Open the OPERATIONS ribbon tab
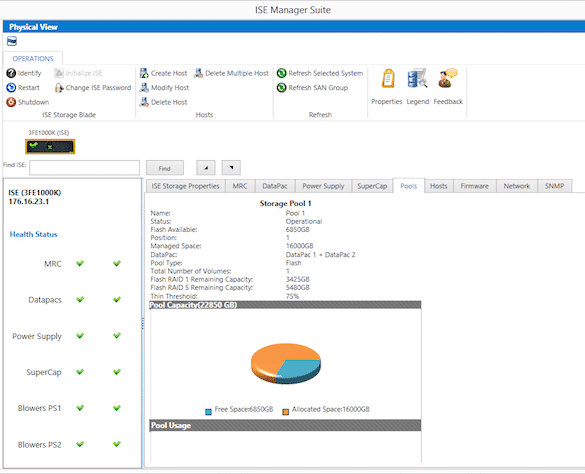Viewport: 585px width, 474px height. [x=33, y=59]
